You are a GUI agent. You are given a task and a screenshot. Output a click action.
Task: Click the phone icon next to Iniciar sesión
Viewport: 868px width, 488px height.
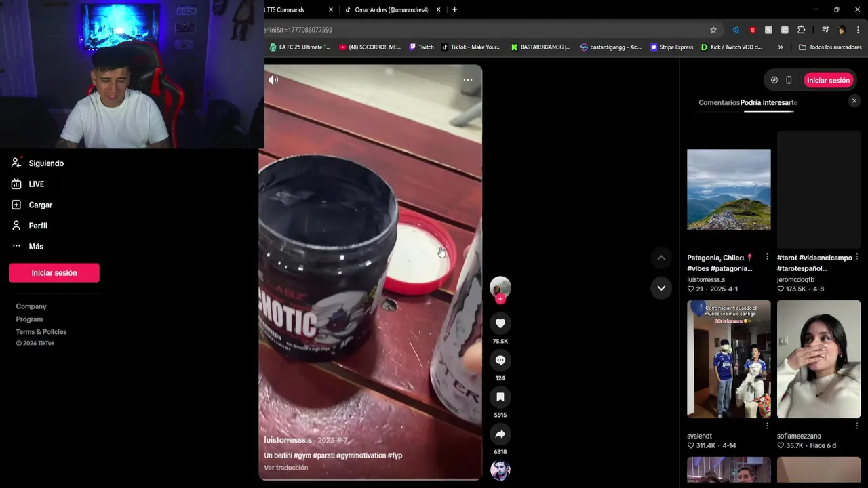tap(789, 80)
